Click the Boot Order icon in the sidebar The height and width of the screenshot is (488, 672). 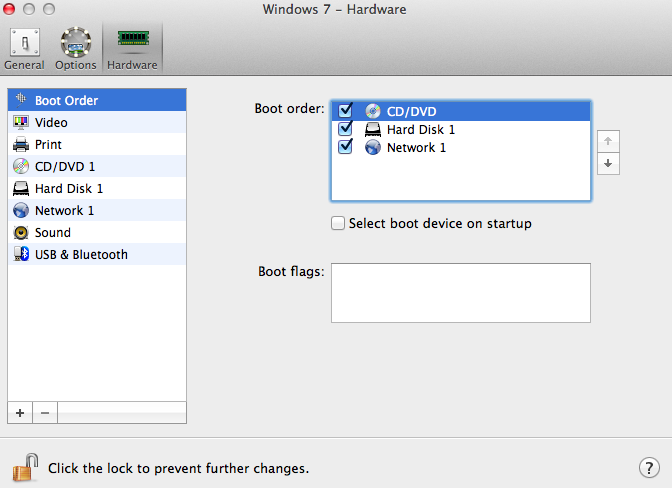pos(21,99)
